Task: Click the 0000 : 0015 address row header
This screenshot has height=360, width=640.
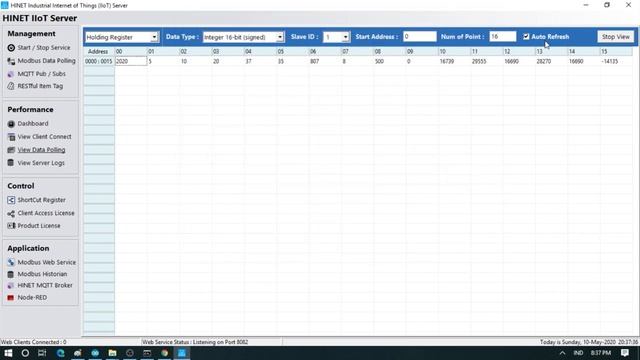Action: (x=98, y=61)
